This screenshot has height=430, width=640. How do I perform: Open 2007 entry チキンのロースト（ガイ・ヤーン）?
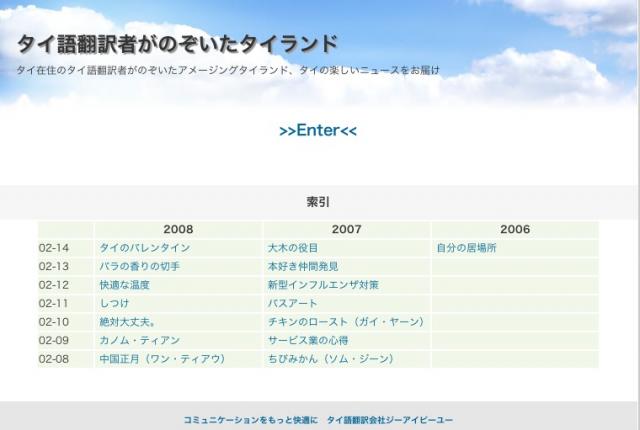click(346, 322)
